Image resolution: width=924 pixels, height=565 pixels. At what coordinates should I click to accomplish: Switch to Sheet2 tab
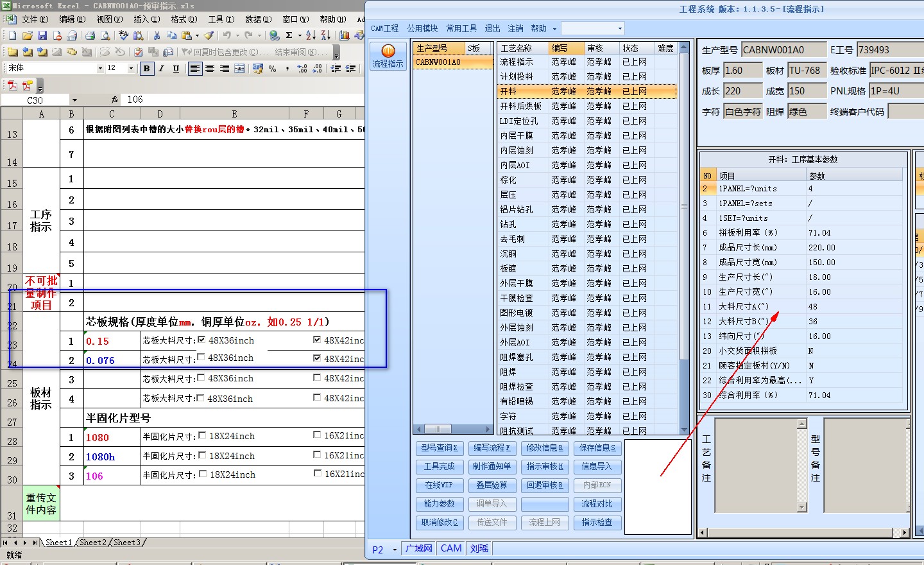pos(93,543)
